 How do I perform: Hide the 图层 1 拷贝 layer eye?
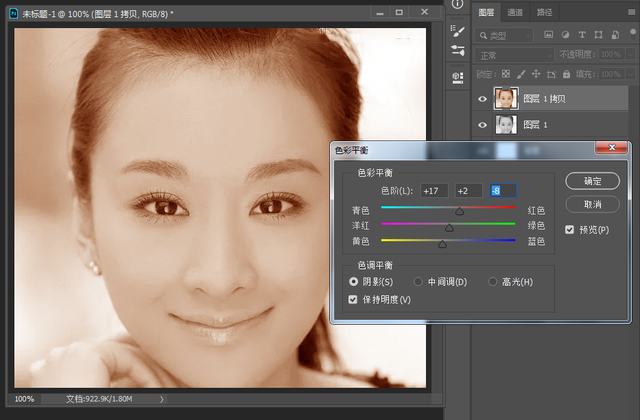(482, 99)
